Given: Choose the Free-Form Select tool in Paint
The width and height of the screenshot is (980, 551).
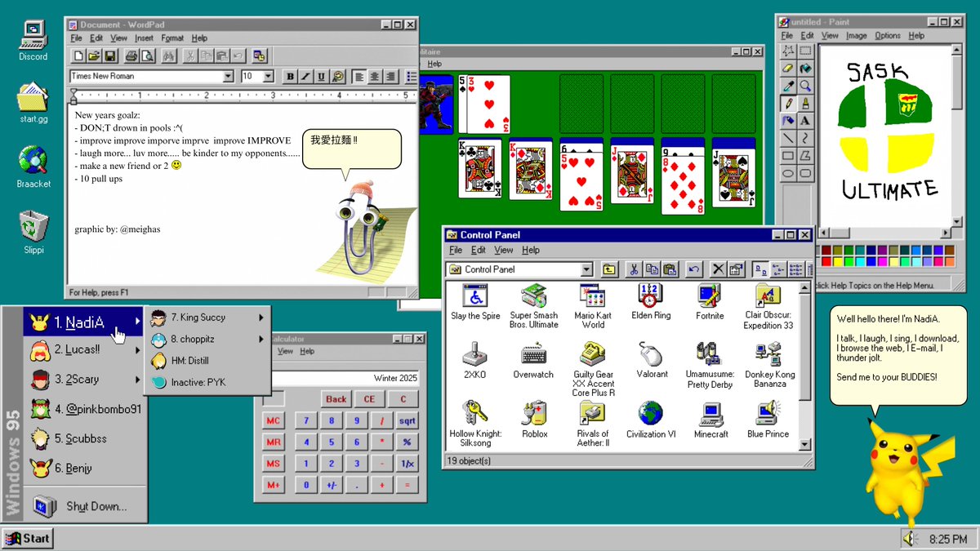Looking at the screenshot, I should pos(788,51).
